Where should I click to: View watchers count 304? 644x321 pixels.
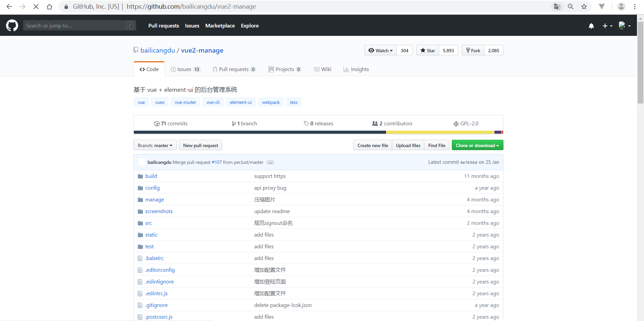(405, 50)
